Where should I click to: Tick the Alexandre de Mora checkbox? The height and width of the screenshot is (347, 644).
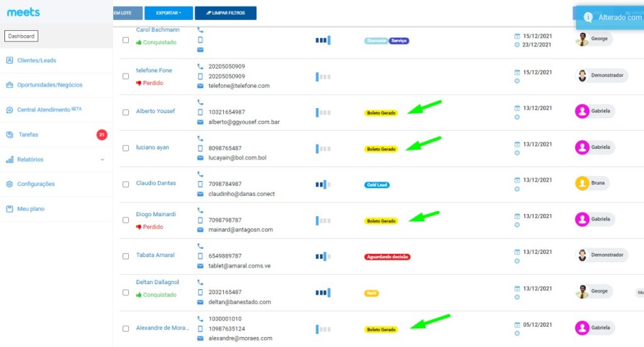point(126,329)
